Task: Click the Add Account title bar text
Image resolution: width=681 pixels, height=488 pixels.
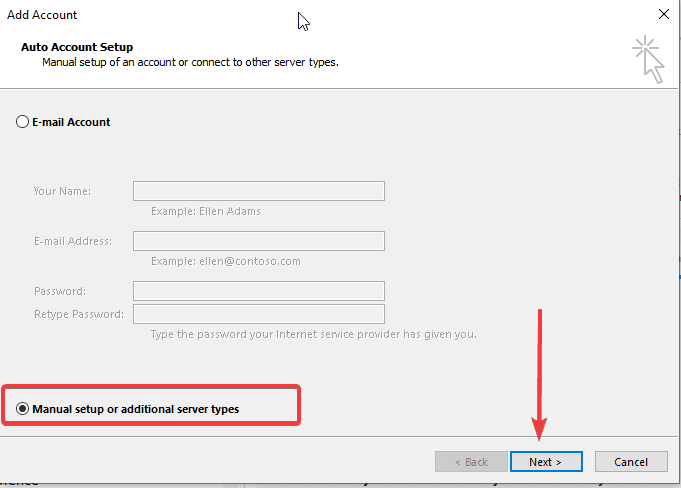Action: click(42, 15)
